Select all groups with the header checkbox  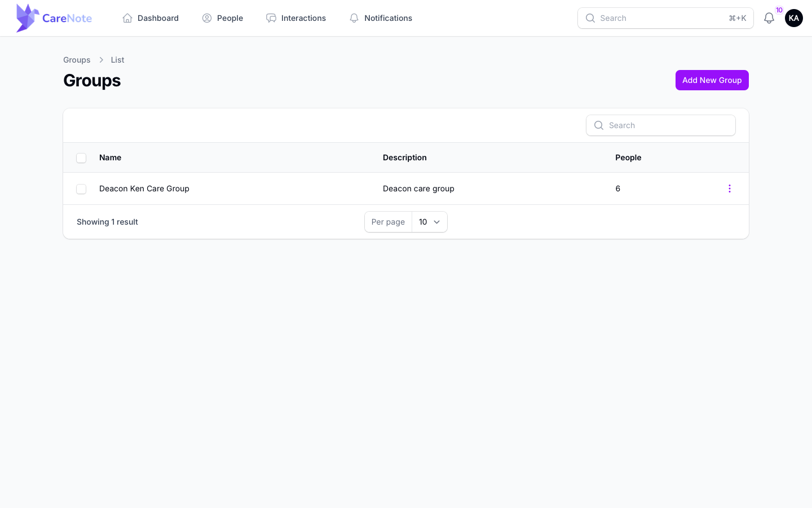[x=81, y=158]
